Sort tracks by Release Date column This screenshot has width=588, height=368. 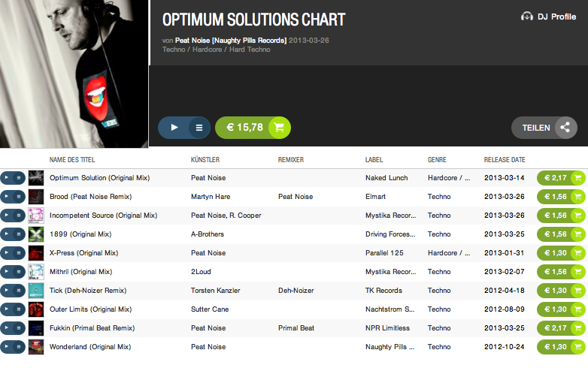504,160
